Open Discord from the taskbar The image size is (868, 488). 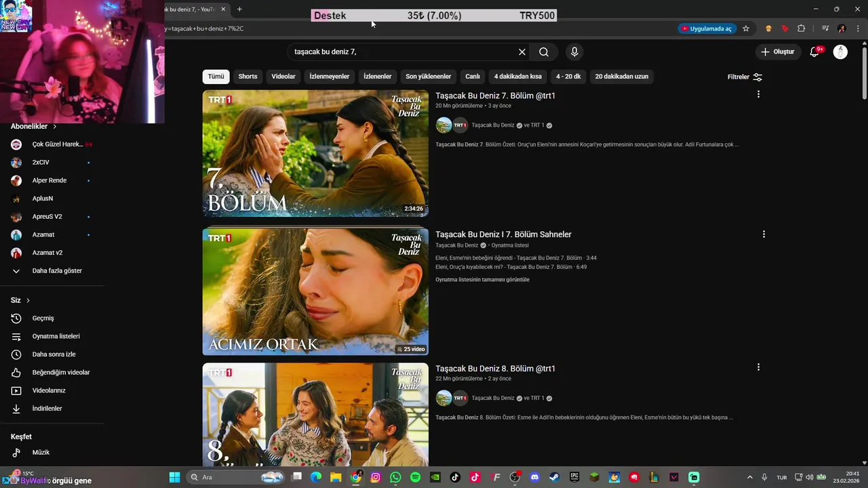pos(534,477)
